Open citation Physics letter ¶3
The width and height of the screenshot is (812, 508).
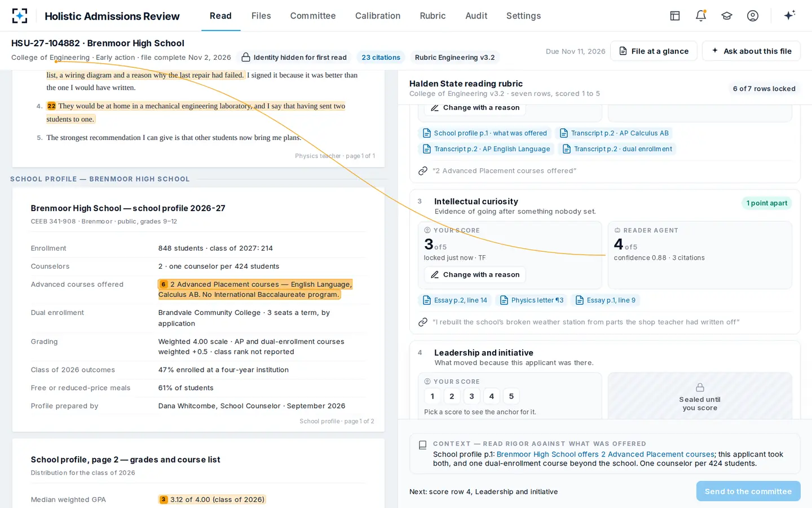(532, 300)
